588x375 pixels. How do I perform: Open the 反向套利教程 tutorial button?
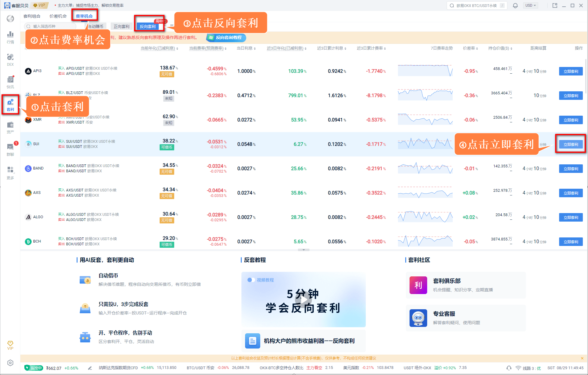pyautogui.click(x=226, y=37)
